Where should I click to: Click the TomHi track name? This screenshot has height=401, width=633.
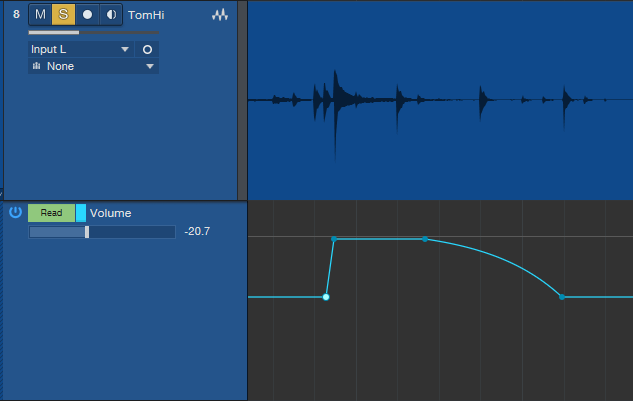pyautogui.click(x=144, y=15)
